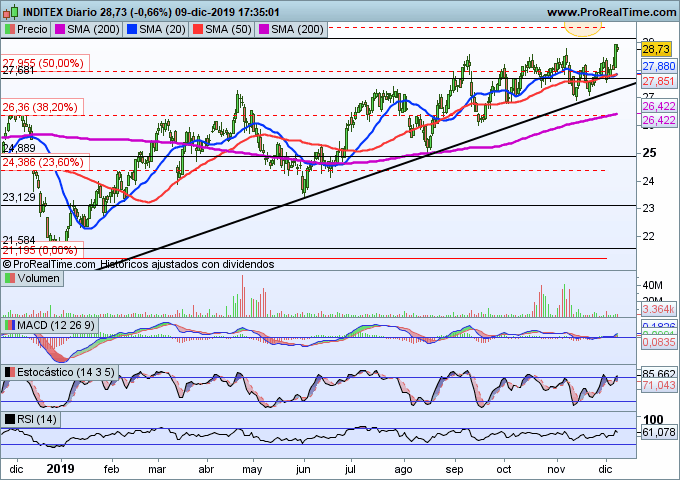This screenshot has height=480, width=680.
Task: Click the 23,129 horizontal level label
Action: (19, 197)
